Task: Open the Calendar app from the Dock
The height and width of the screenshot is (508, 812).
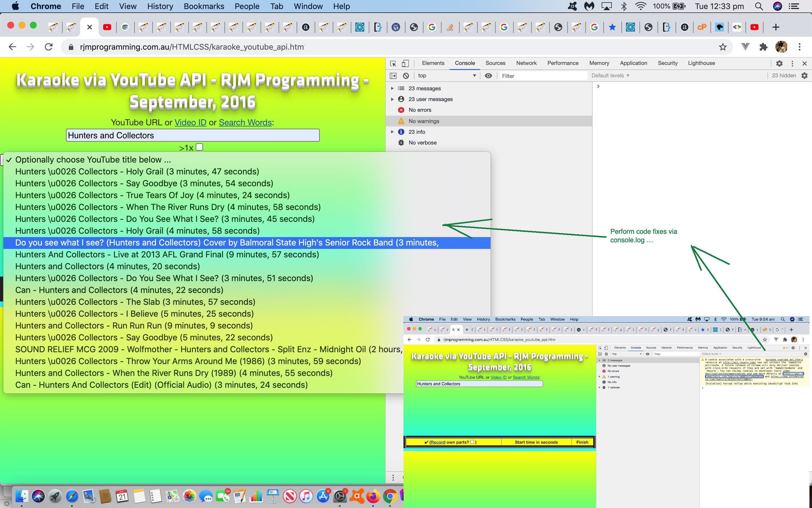Action: click(122, 496)
